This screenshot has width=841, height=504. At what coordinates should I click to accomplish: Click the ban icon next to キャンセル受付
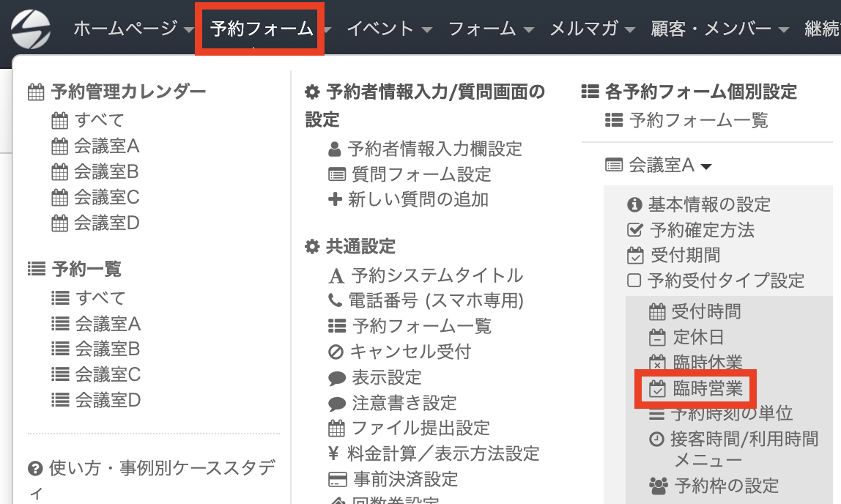point(336,352)
